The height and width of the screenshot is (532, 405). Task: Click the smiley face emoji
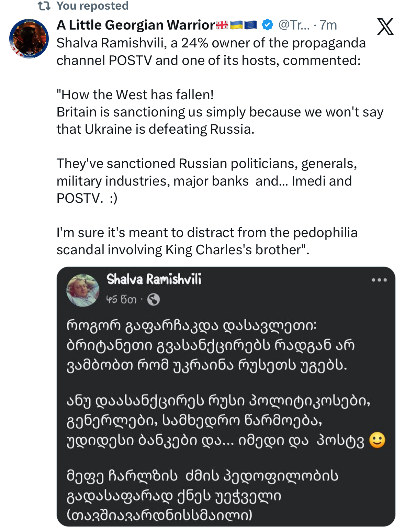point(377,440)
